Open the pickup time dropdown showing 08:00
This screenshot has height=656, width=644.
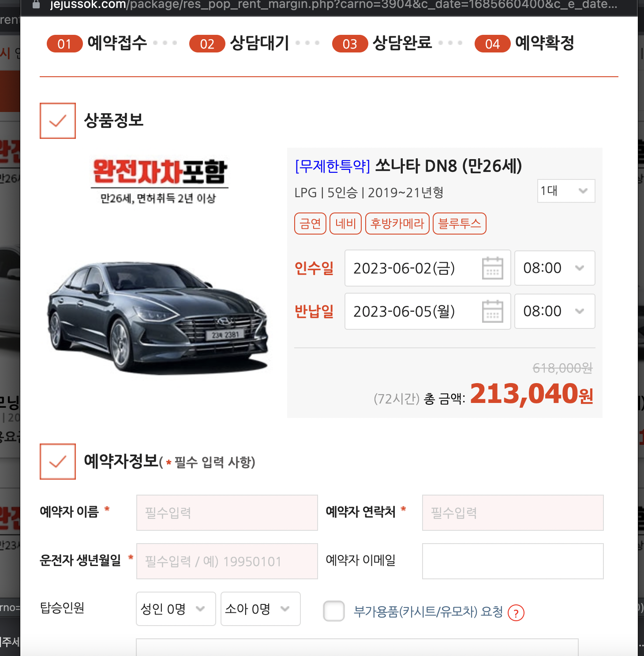pyautogui.click(x=554, y=268)
